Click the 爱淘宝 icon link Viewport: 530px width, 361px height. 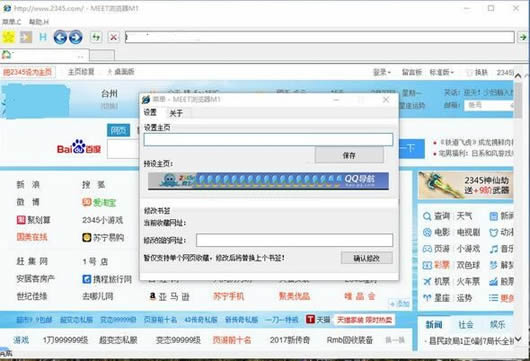[99, 202]
